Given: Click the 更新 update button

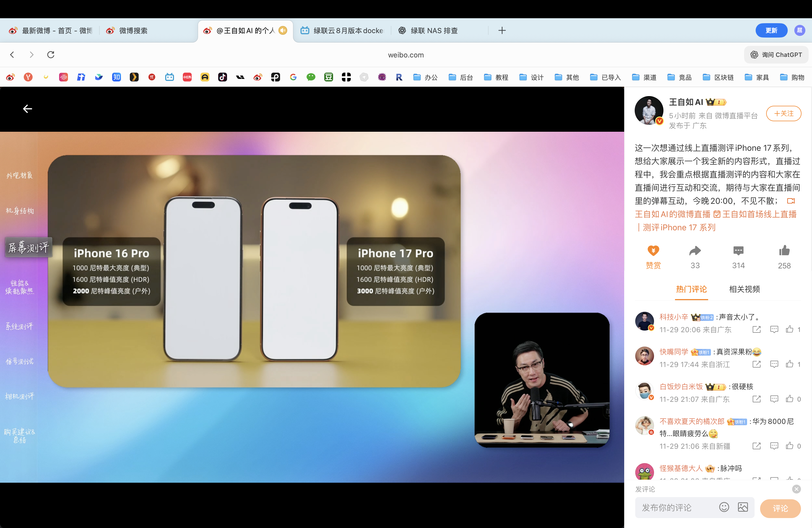Looking at the screenshot, I should tap(771, 30).
